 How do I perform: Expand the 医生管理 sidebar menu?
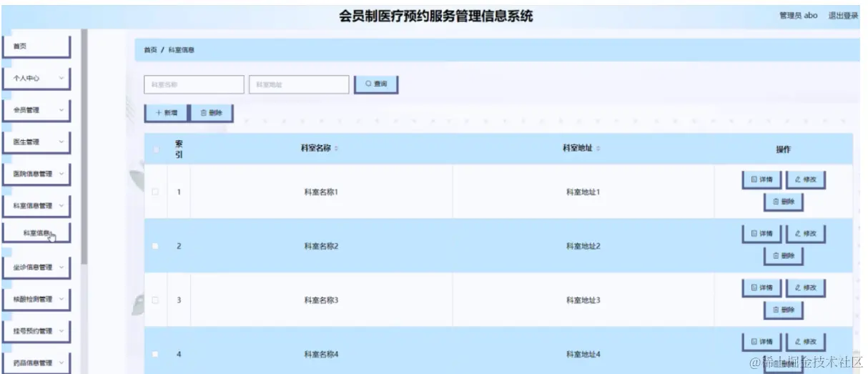tap(36, 142)
